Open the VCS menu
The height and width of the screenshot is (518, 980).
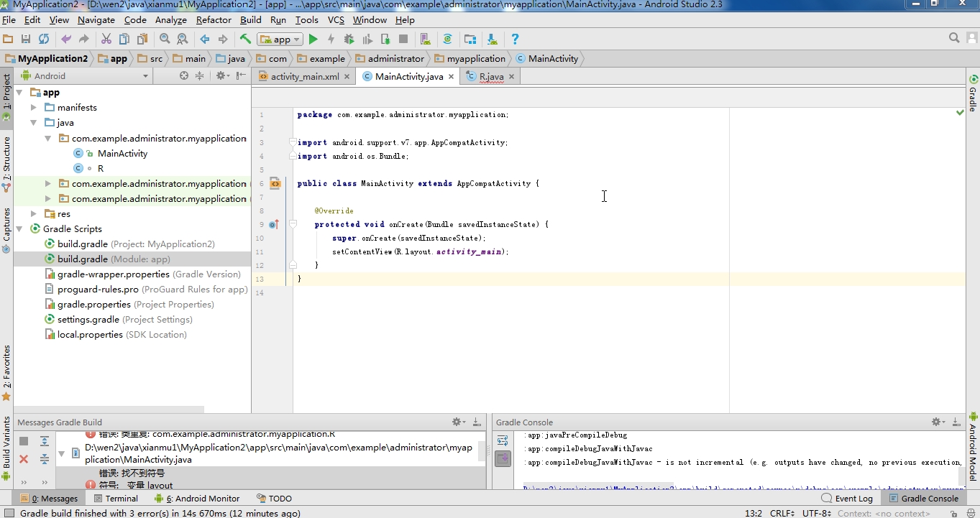click(x=336, y=20)
